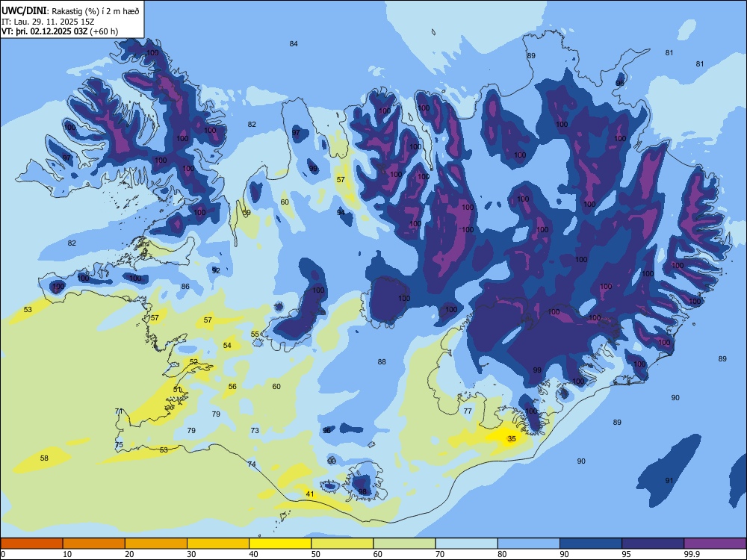The image size is (747, 560).
Task: Select the legend tick label 30
Action: (x=191, y=554)
